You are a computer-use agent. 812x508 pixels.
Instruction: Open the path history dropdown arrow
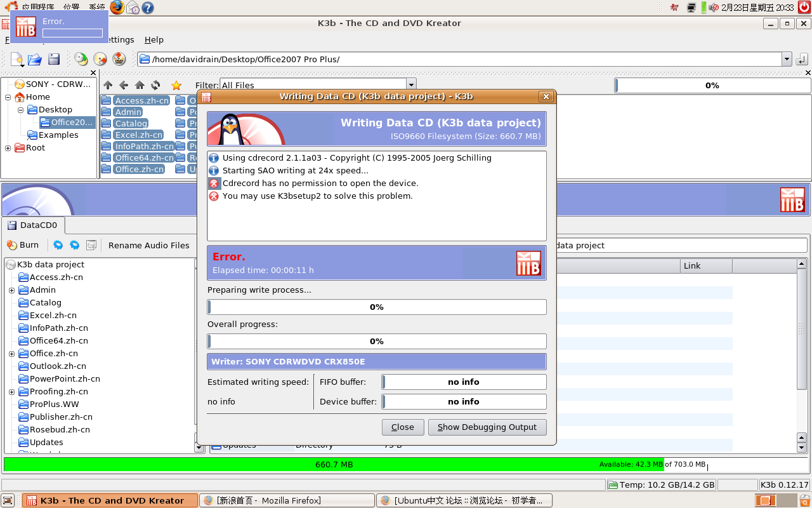787,59
